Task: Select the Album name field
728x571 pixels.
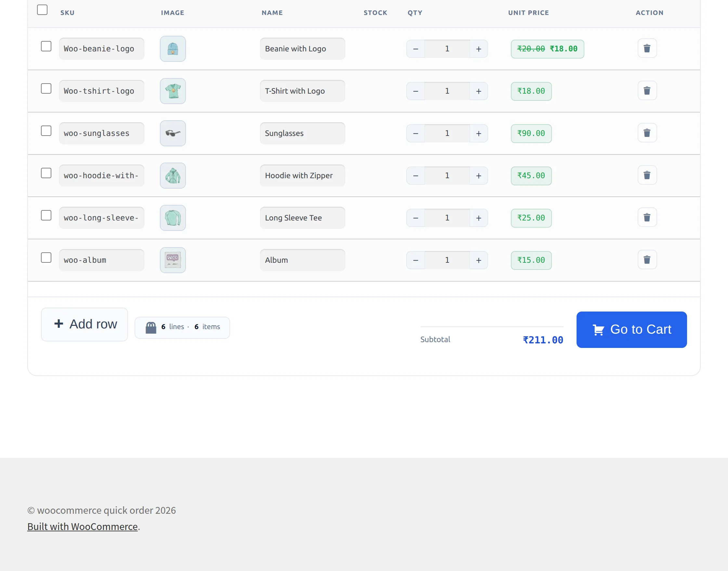Action: tap(302, 260)
